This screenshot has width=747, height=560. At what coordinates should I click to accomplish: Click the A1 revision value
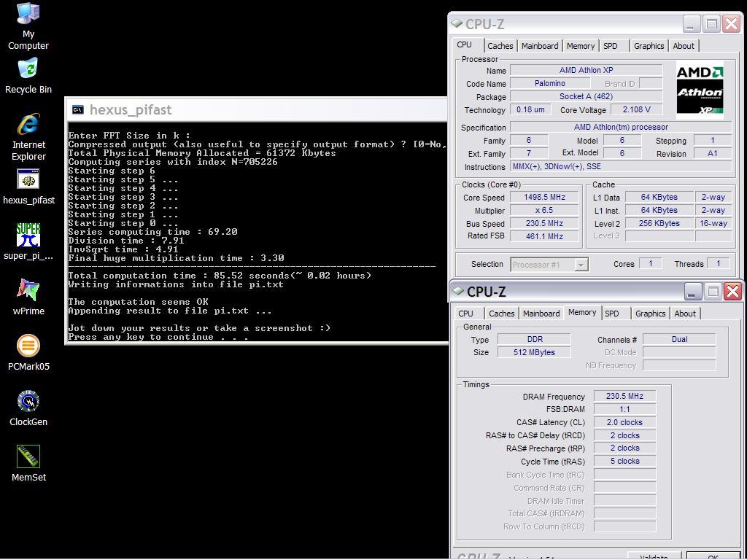(712, 153)
